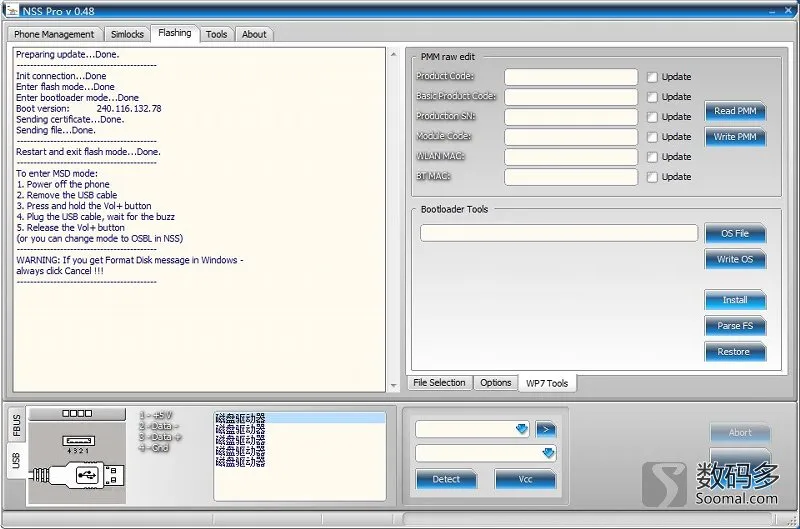
Task: Open the Phone Management tab
Action: point(54,34)
